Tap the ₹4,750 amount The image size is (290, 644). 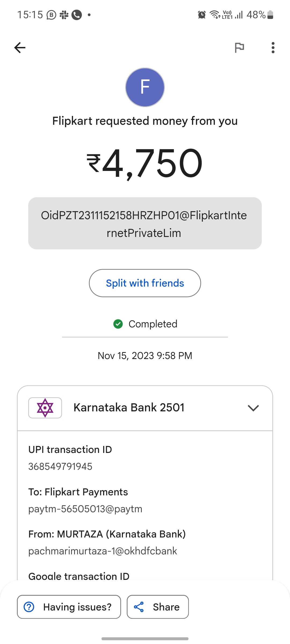[145, 164]
